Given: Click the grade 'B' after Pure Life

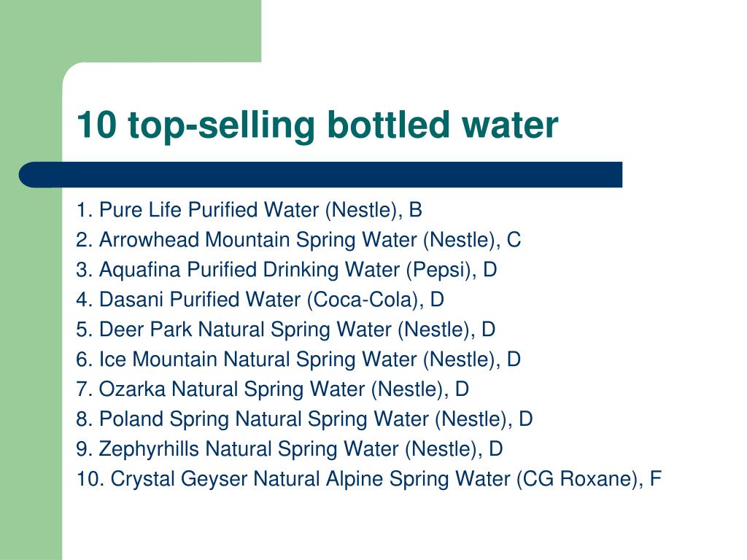Looking at the screenshot, I should coord(415,210).
